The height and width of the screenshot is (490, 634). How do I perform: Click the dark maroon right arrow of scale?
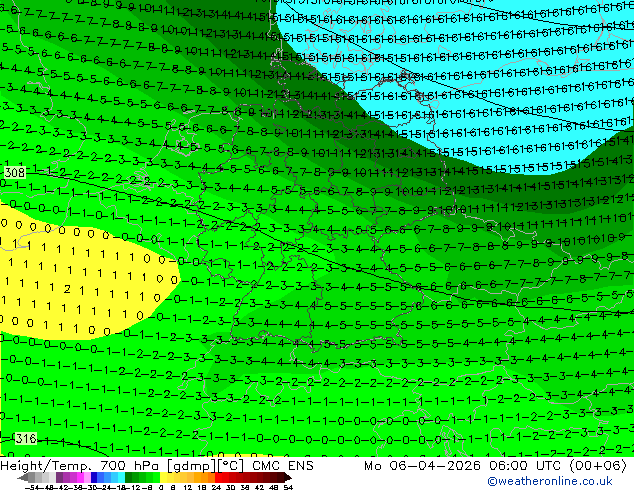point(288,478)
